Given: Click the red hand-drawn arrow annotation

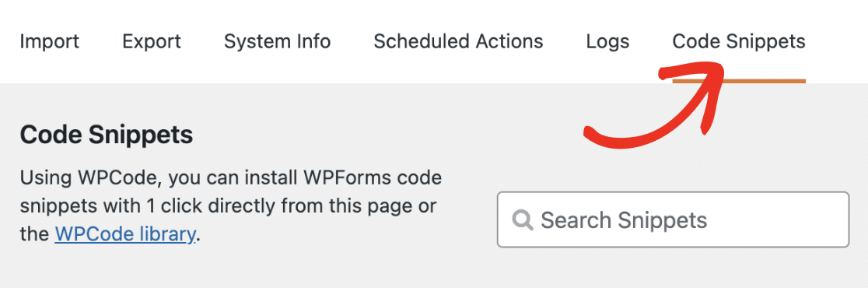Looking at the screenshot, I should [653, 105].
